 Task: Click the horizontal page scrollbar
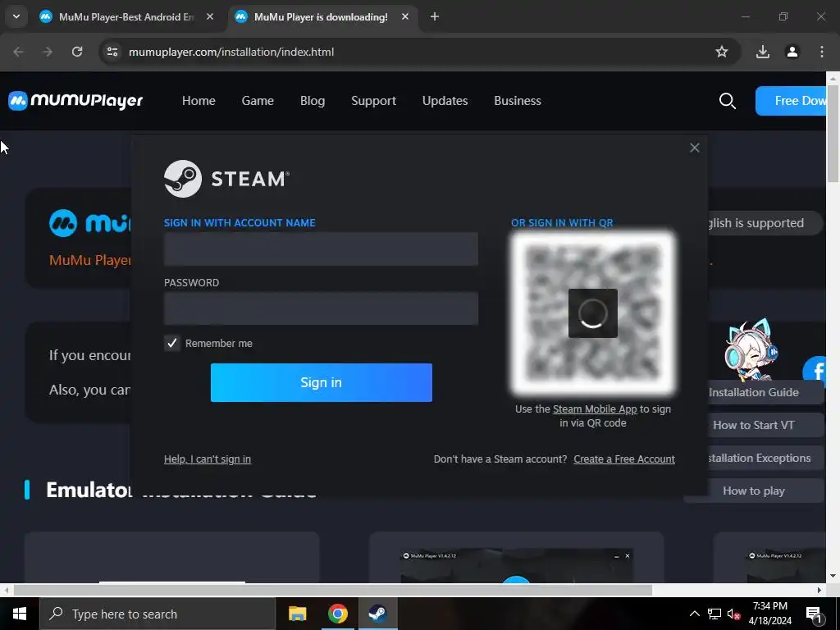(x=332, y=591)
